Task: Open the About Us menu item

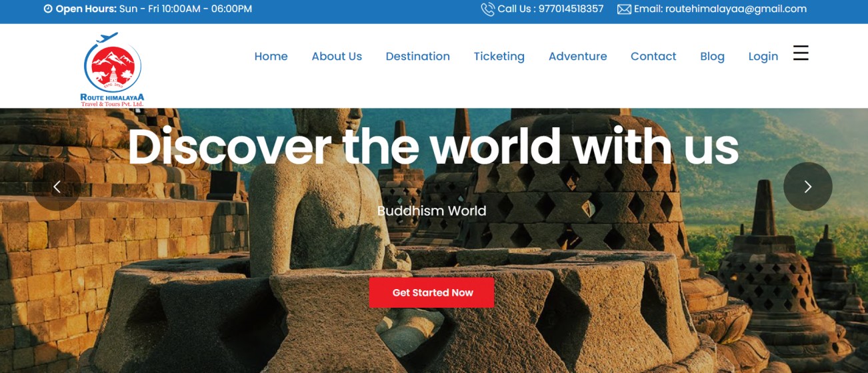Action: [337, 57]
